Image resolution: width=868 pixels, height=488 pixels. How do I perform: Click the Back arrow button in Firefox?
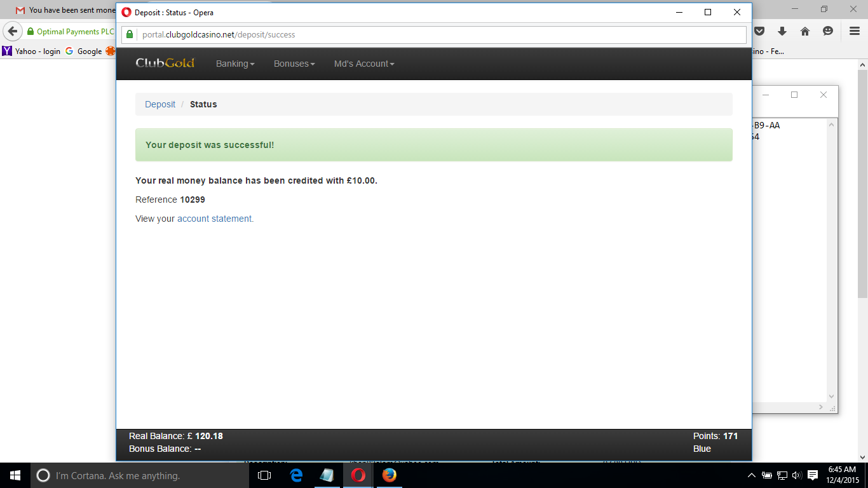(13, 31)
